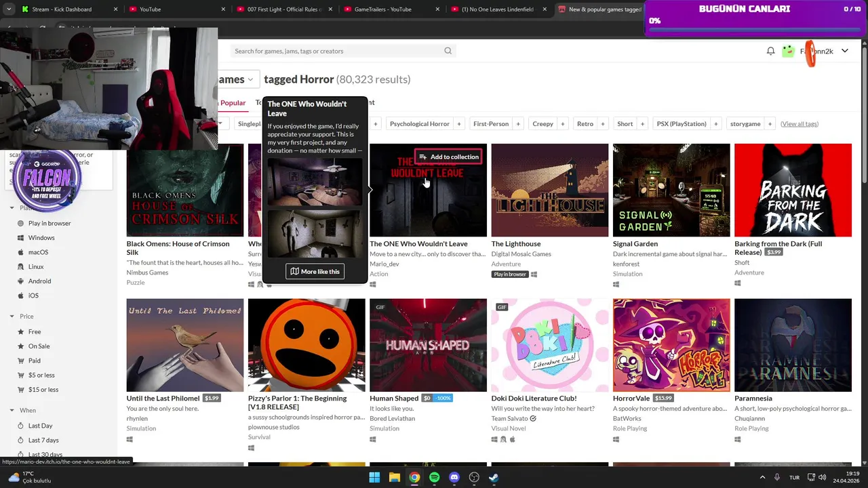Open the View all tags link

[799, 124]
